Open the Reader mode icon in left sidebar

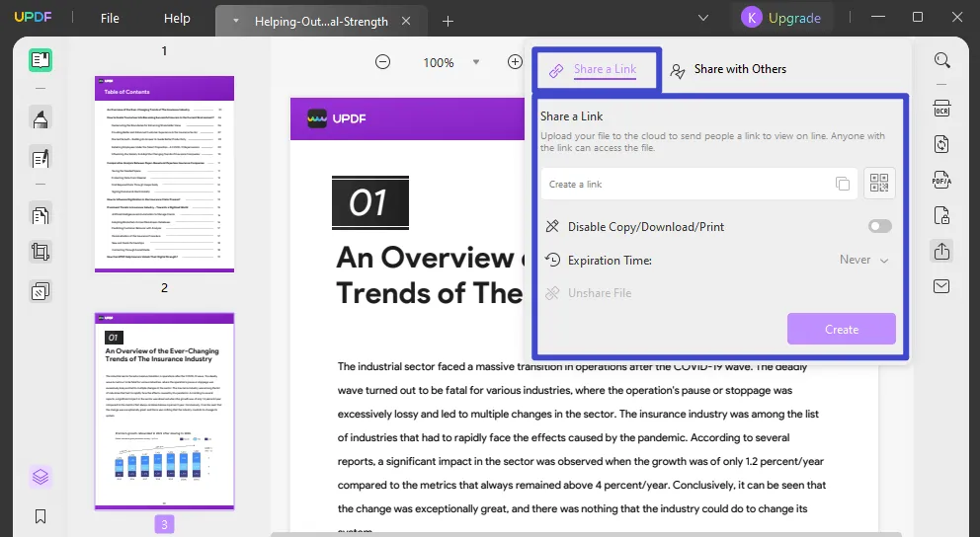tap(41, 60)
